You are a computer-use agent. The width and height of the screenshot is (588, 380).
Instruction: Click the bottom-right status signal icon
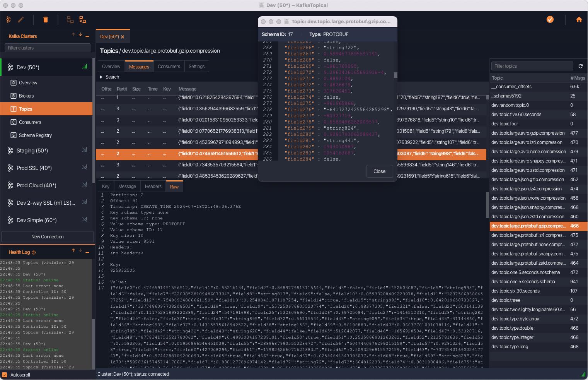click(583, 375)
